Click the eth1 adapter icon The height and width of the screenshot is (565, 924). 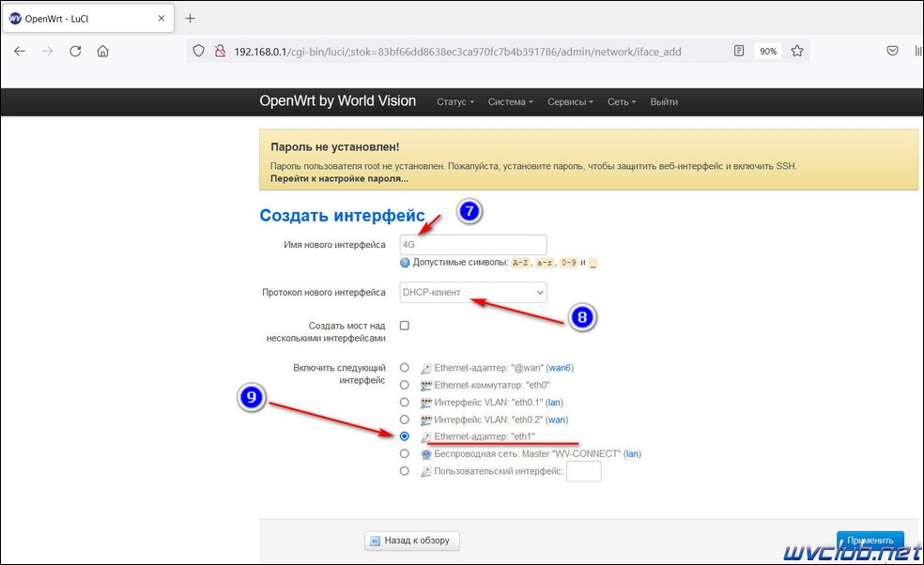pyautogui.click(x=426, y=437)
